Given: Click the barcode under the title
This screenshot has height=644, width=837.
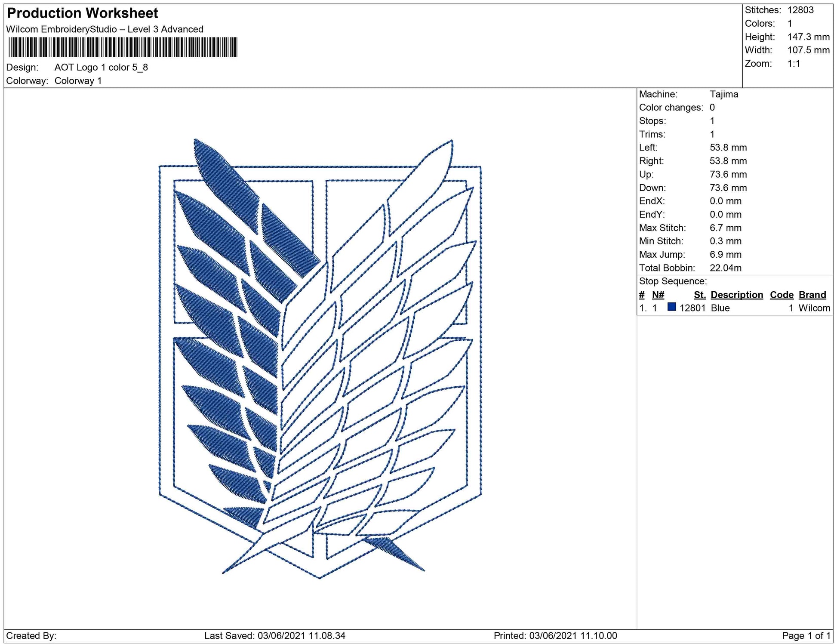Looking at the screenshot, I should tap(123, 47).
